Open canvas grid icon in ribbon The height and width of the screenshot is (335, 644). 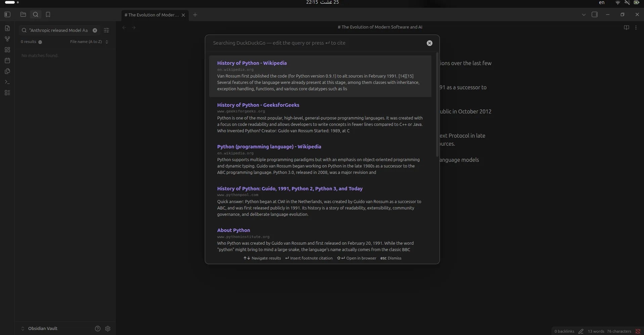pyautogui.click(x=7, y=50)
